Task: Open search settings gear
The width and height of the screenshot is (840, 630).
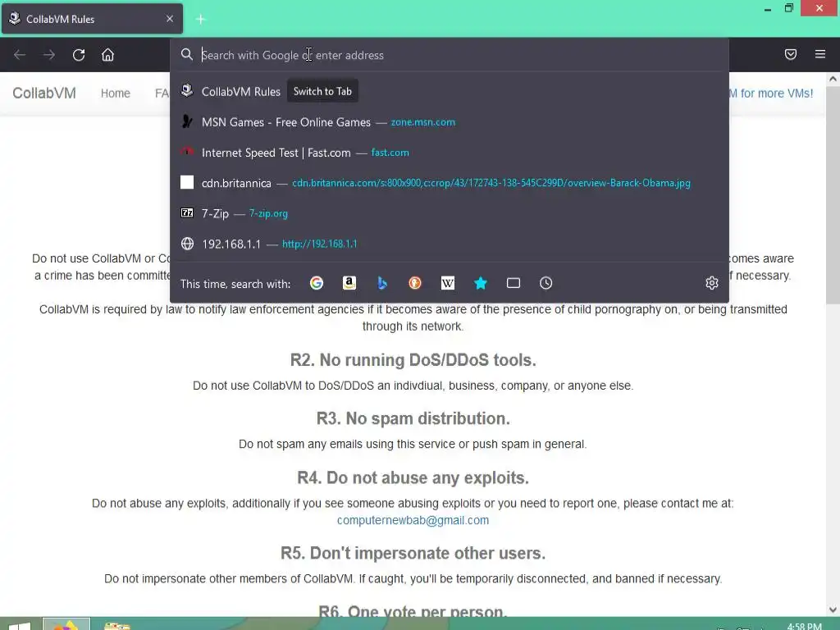Action: click(x=712, y=283)
